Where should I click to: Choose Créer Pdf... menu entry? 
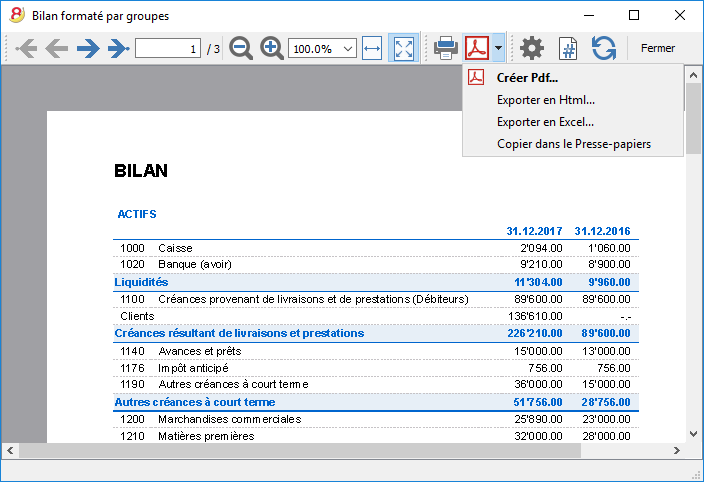click(x=573, y=78)
